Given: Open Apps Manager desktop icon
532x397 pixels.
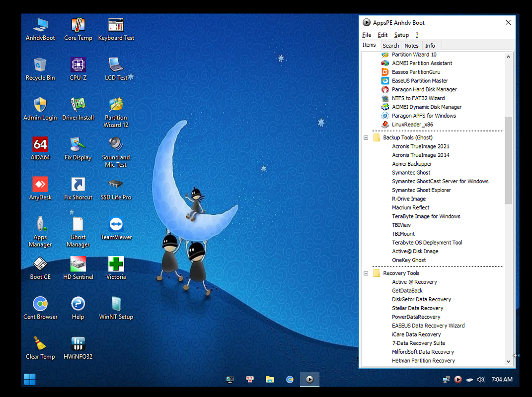Looking at the screenshot, I should [x=40, y=232].
